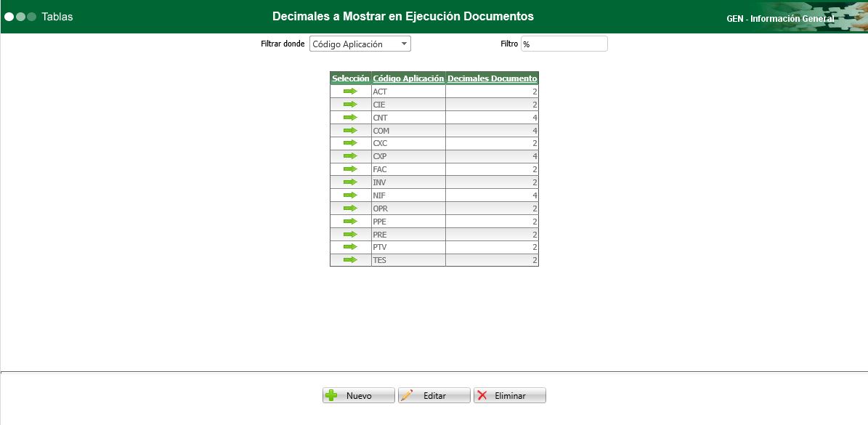The width and height of the screenshot is (868, 425).
Task: Select the COM row with the green arrow
Action: coord(350,130)
